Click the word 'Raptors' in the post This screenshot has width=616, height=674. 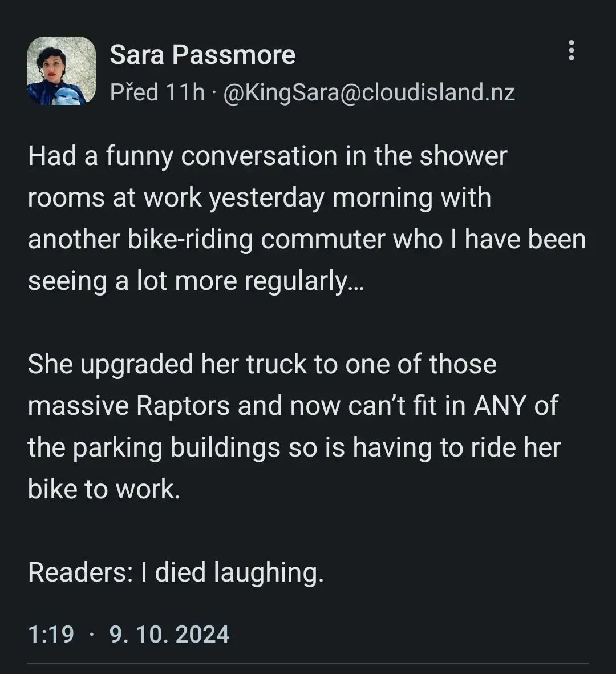pyautogui.click(x=183, y=406)
